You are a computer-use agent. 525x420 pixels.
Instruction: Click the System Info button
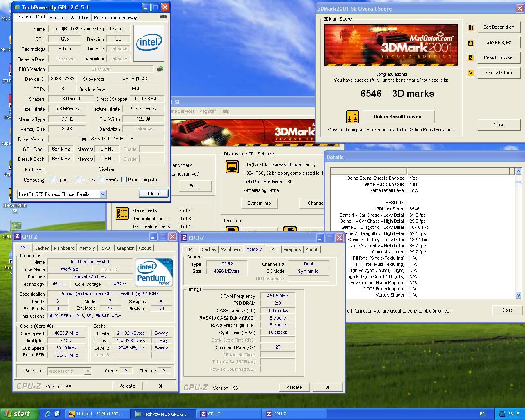click(259, 203)
